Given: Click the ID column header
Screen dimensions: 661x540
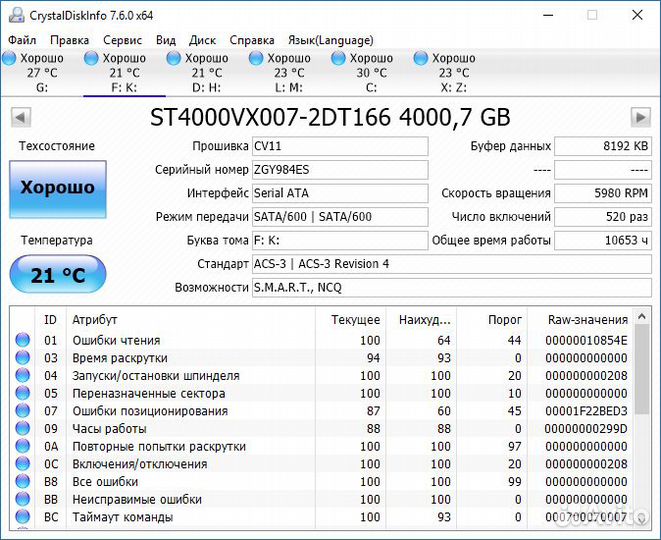Looking at the screenshot, I should 50,320.
